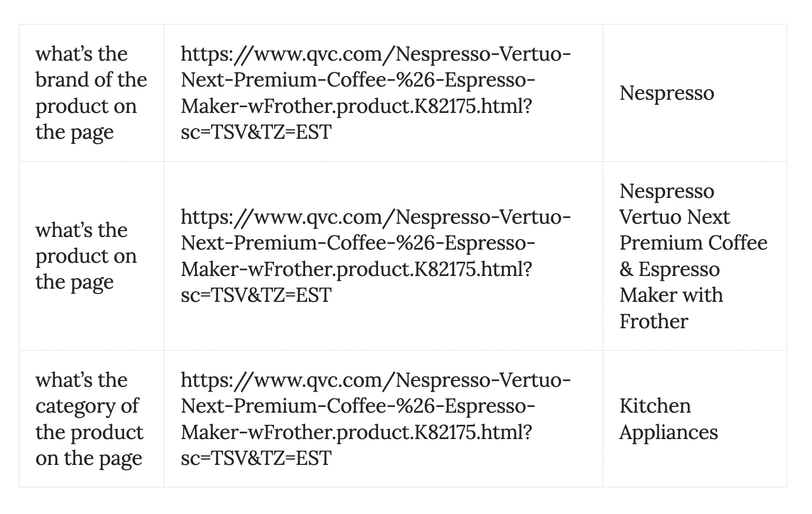Click the word "Appliances" in the category answer
Viewport: 812px width, 514px height.
pos(668,432)
